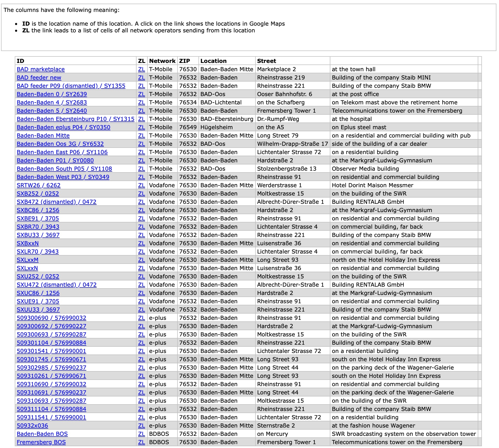Open Baden-Baden eplus P04 / SY0350 link

(63, 127)
